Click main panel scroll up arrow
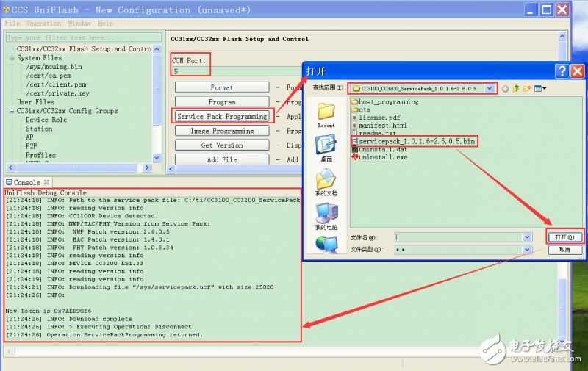Image resolution: width=588 pixels, height=371 pixels. point(562,36)
